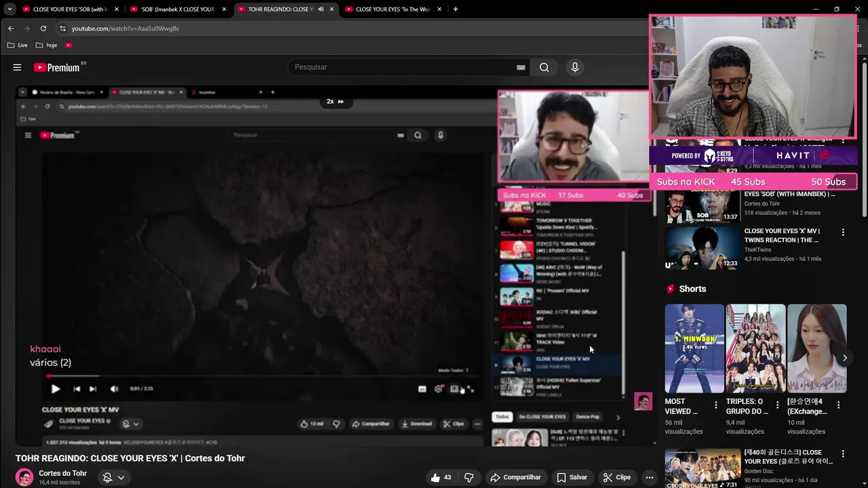The image size is (868, 488).
Task: Click the Shorts section heading
Action: (692, 289)
